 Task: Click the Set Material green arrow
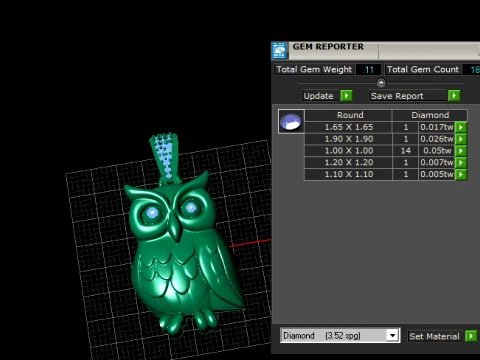click(x=471, y=336)
